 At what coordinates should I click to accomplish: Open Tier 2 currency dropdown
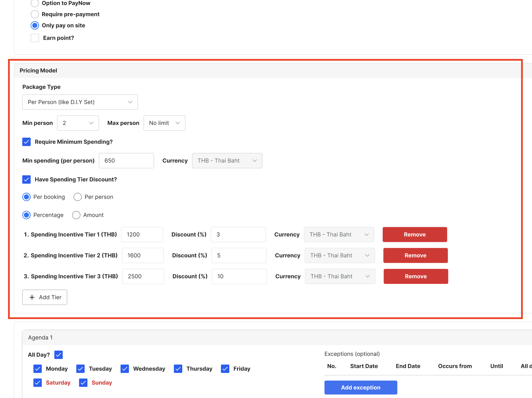click(x=340, y=255)
